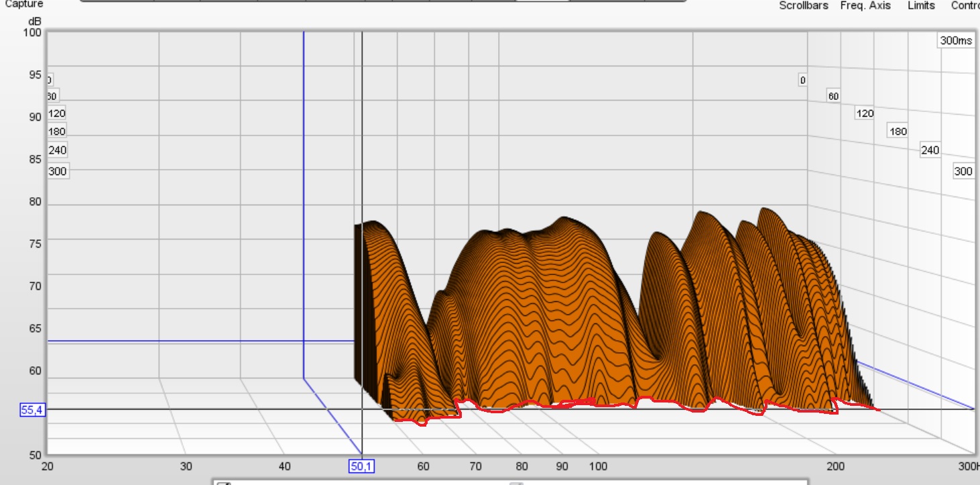Click the right-side 300 time label

[x=963, y=172]
